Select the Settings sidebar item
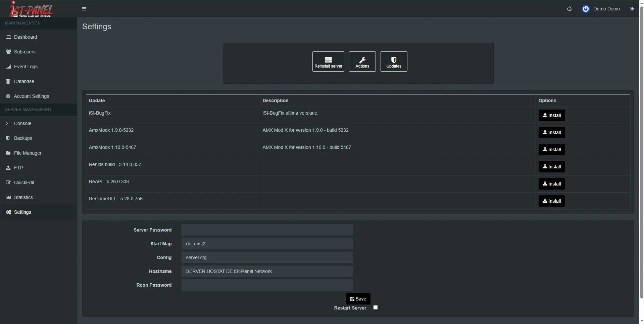 click(39, 212)
